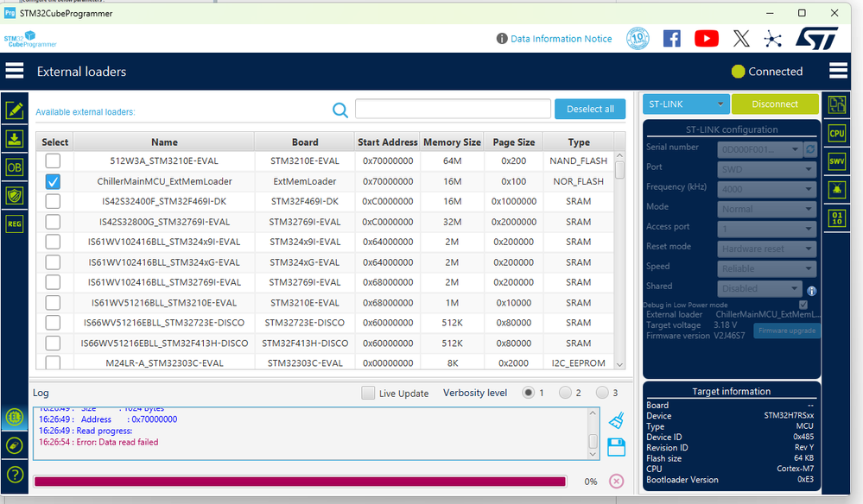Open ST YouTube channel icon
863x504 pixels.
[706, 39]
